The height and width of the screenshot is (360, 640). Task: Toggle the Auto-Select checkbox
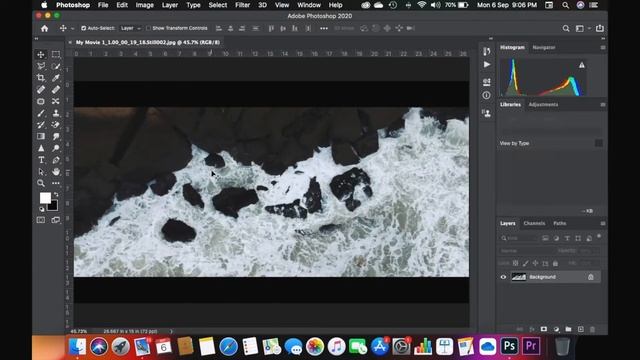pos(83,28)
